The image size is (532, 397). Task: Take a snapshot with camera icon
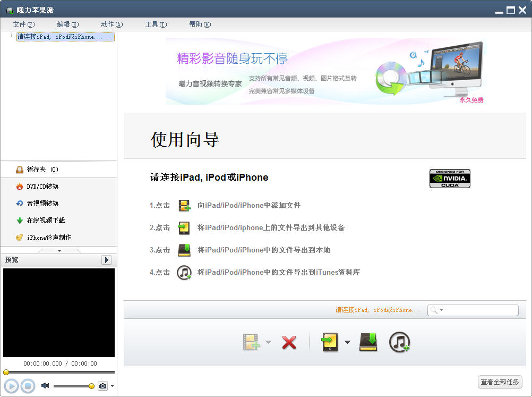(x=102, y=386)
